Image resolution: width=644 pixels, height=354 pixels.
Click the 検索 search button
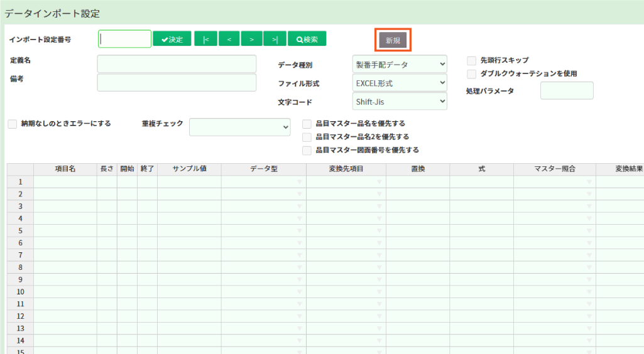pyautogui.click(x=307, y=40)
